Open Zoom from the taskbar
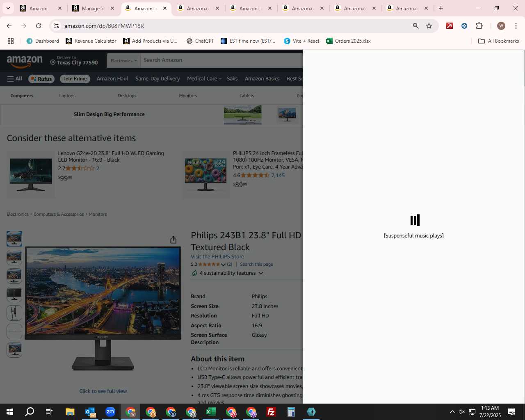This screenshot has height=420, width=525. click(x=110, y=412)
